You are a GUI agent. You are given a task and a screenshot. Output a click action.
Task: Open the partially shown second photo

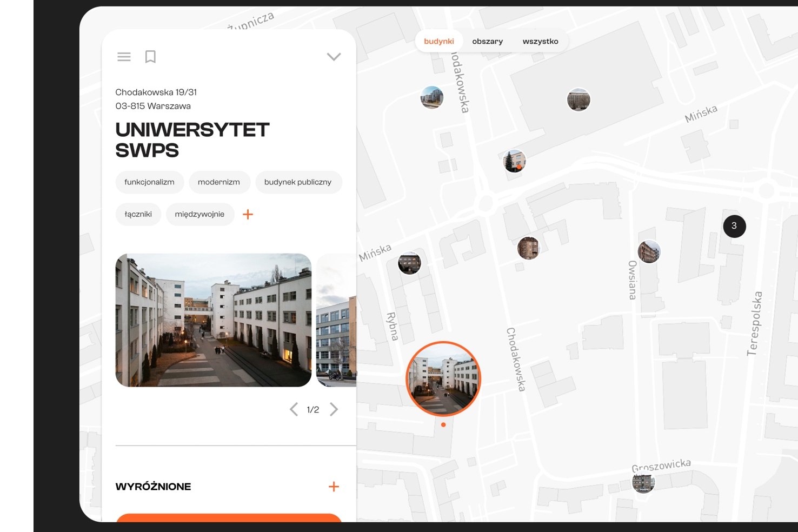pyautogui.click(x=336, y=320)
